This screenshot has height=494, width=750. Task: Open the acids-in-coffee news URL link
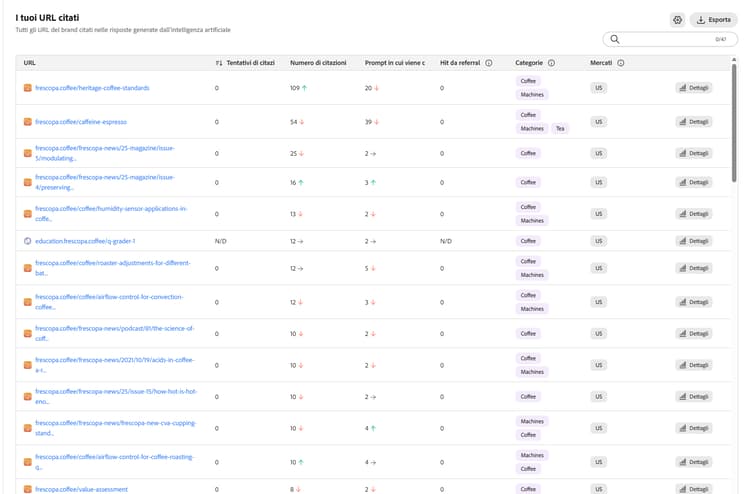115,365
